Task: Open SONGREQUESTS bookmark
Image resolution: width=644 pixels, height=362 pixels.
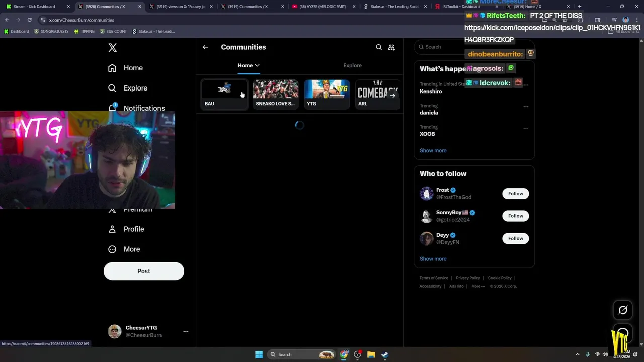Action: (51, 31)
